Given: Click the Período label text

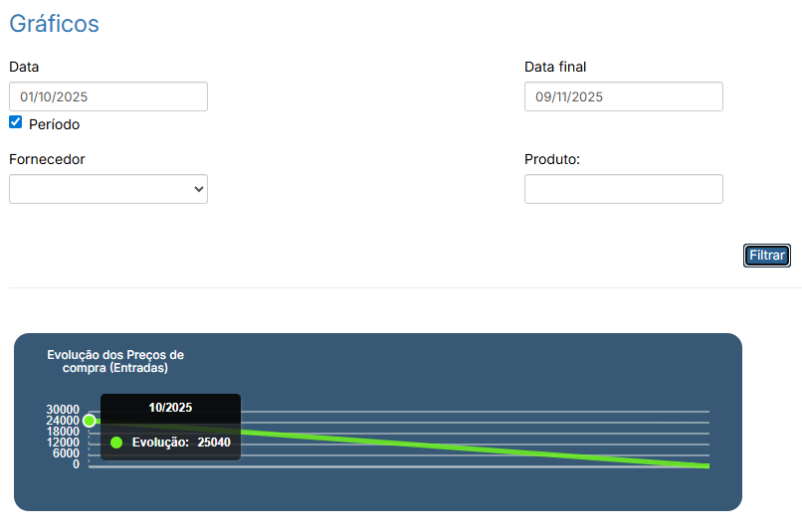Looking at the screenshot, I should (x=55, y=125).
